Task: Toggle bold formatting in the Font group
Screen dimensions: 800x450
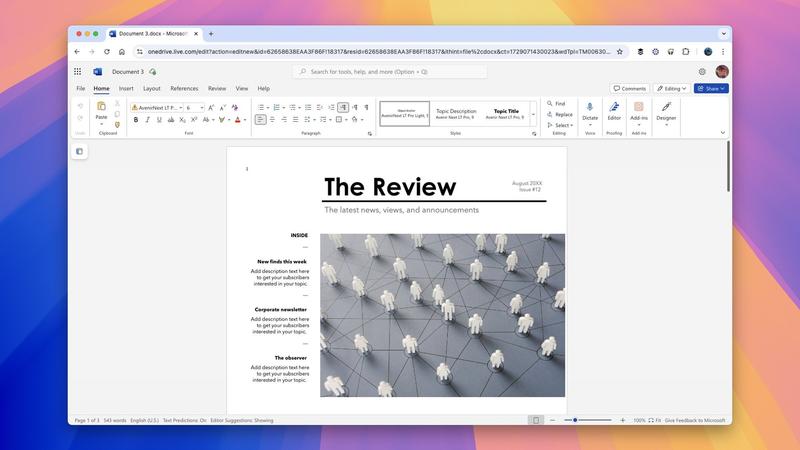Action: tap(136, 119)
